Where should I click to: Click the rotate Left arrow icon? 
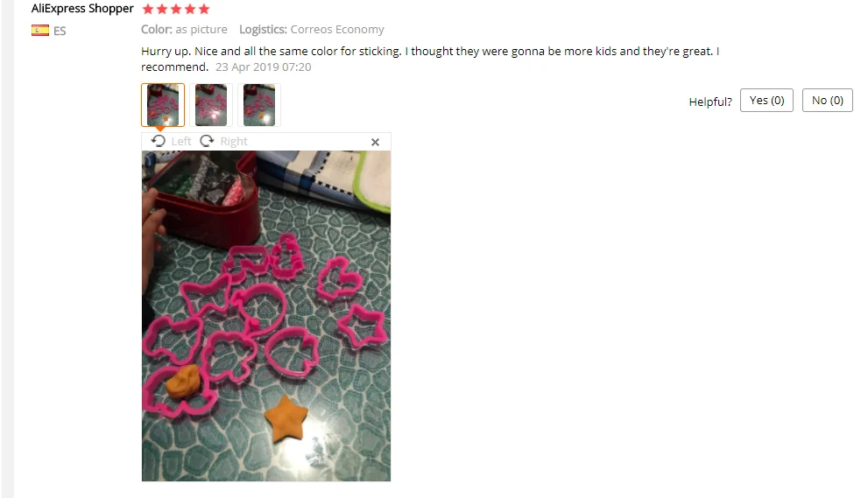click(159, 141)
